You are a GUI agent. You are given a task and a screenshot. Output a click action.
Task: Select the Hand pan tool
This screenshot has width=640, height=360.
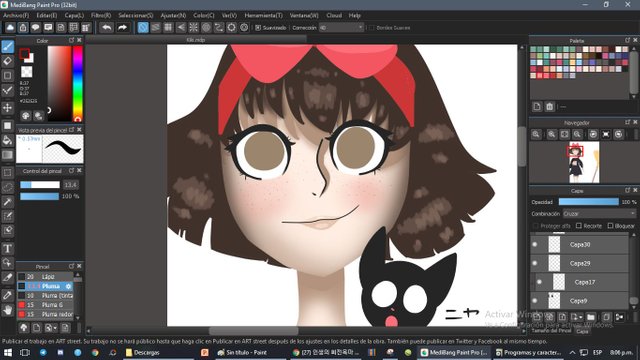[x=7, y=310]
